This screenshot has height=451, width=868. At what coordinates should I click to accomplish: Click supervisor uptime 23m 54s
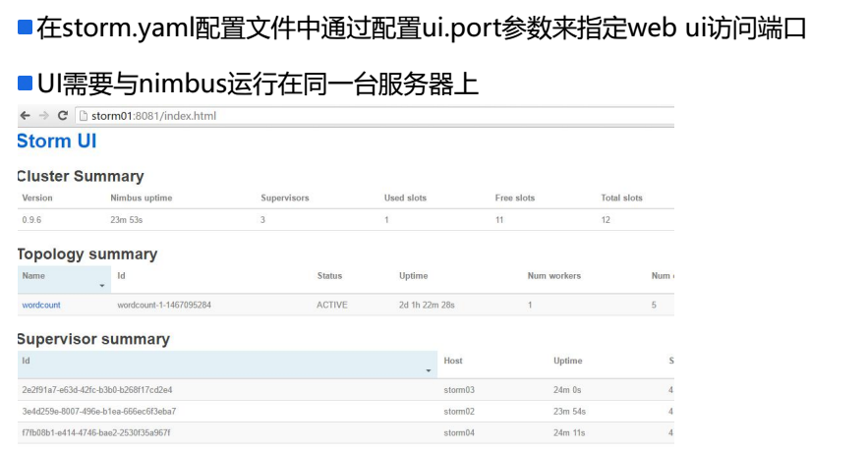click(x=569, y=411)
